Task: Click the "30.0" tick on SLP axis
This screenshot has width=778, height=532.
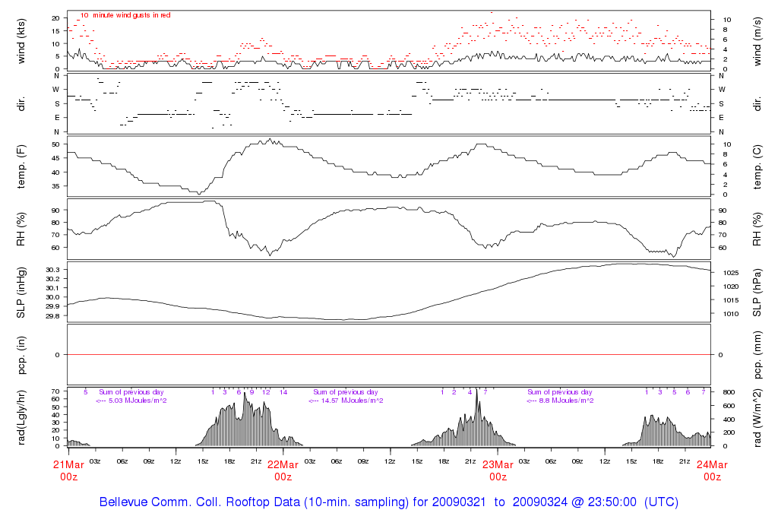Action: [52, 297]
